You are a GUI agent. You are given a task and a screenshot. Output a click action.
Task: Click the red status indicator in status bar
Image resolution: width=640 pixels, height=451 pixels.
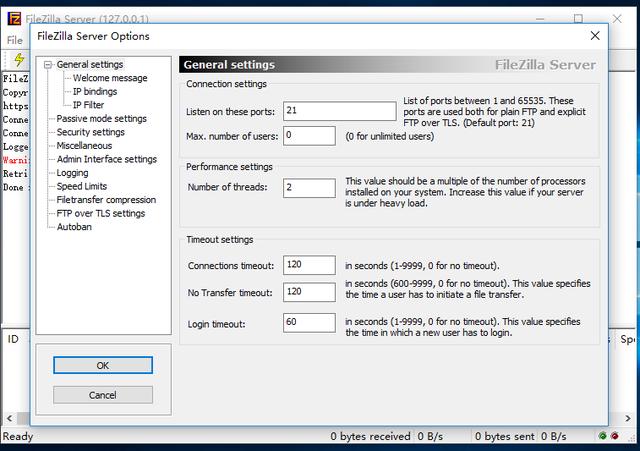615,436
